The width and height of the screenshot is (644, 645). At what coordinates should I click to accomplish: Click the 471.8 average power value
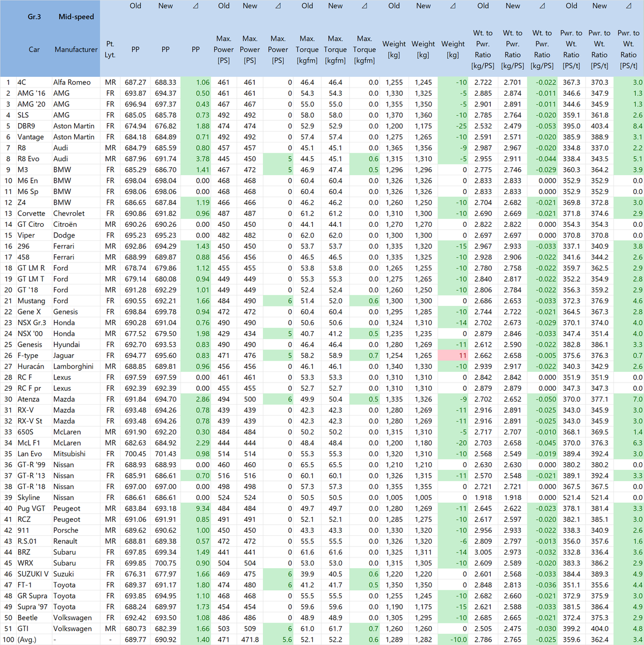250,640
